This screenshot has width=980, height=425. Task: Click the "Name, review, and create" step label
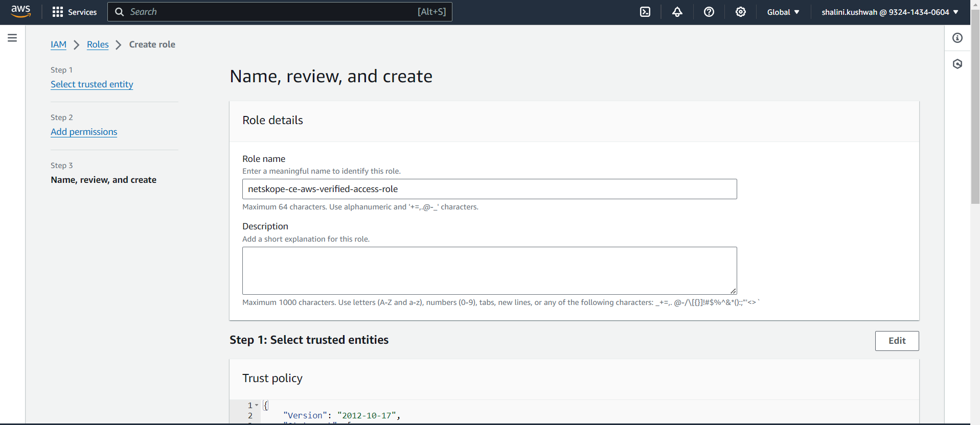pos(103,180)
